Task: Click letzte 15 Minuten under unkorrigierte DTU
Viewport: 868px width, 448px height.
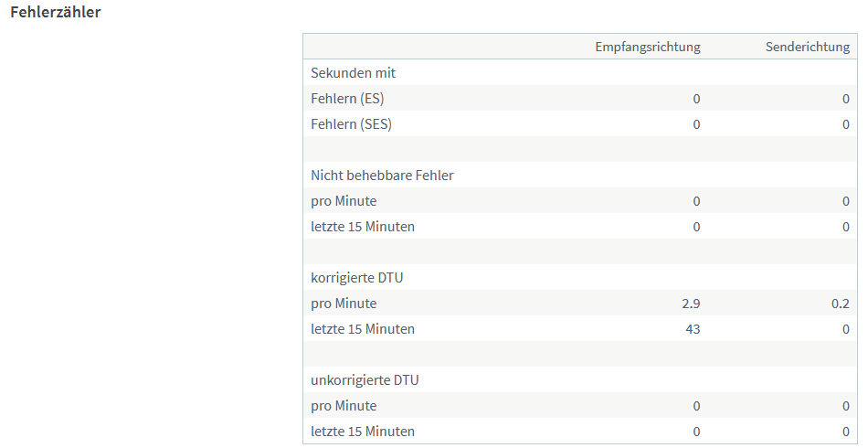Action: pyautogui.click(x=363, y=432)
